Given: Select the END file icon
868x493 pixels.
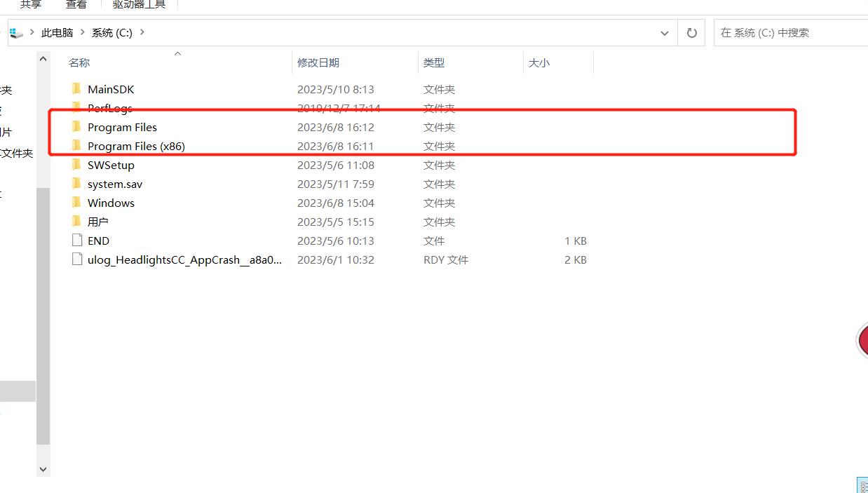Looking at the screenshot, I should (77, 241).
